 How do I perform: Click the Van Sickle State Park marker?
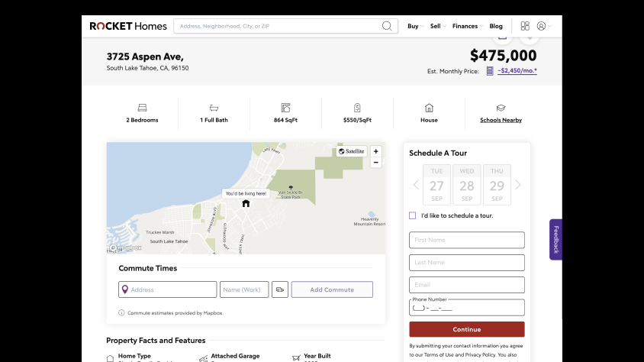click(291, 187)
